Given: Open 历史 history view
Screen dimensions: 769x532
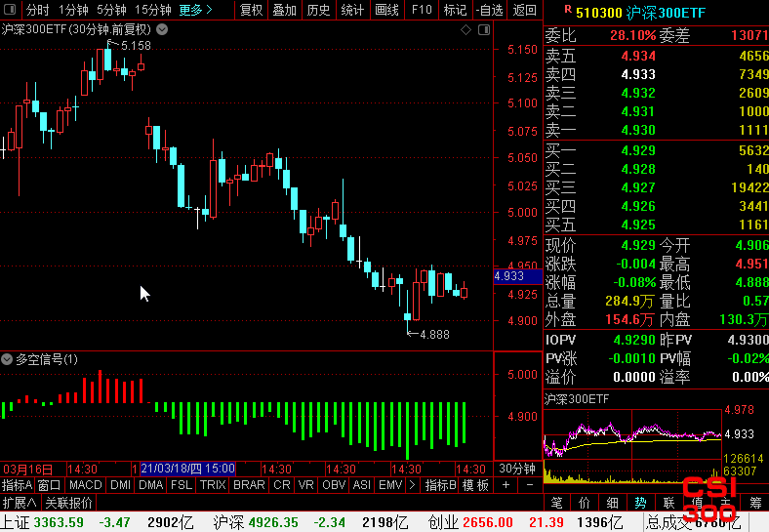Looking at the screenshot, I should 318,10.
